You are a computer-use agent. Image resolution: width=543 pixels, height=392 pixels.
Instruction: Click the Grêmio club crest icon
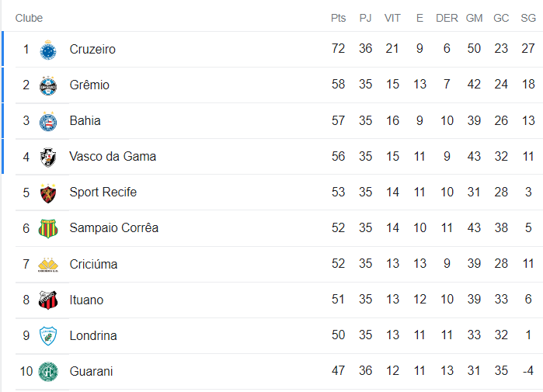(48, 85)
